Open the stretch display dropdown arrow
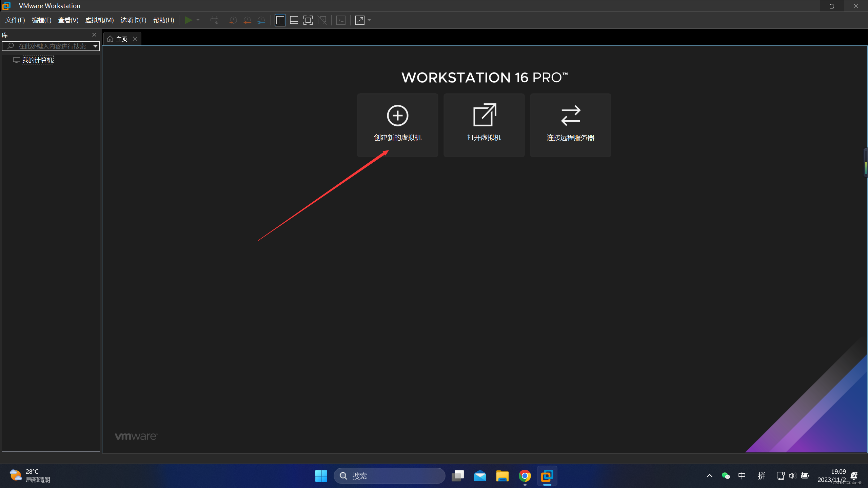Viewport: 868px width, 488px height. 369,20
